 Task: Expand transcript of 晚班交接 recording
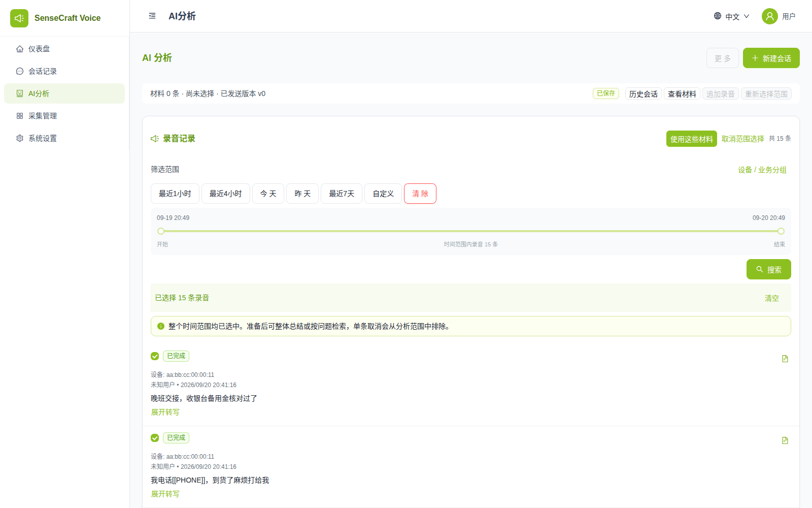pyautogui.click(x=165, y=412)
